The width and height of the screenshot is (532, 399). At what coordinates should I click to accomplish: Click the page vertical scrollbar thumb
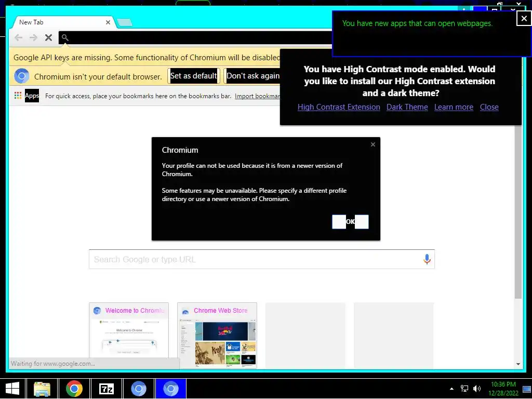518,212
